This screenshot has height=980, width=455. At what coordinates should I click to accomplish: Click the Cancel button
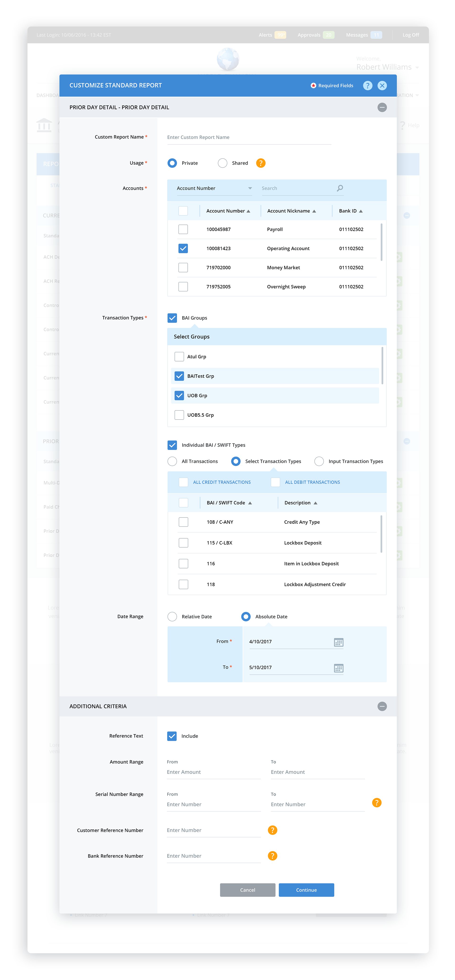[x=247, y=890]
